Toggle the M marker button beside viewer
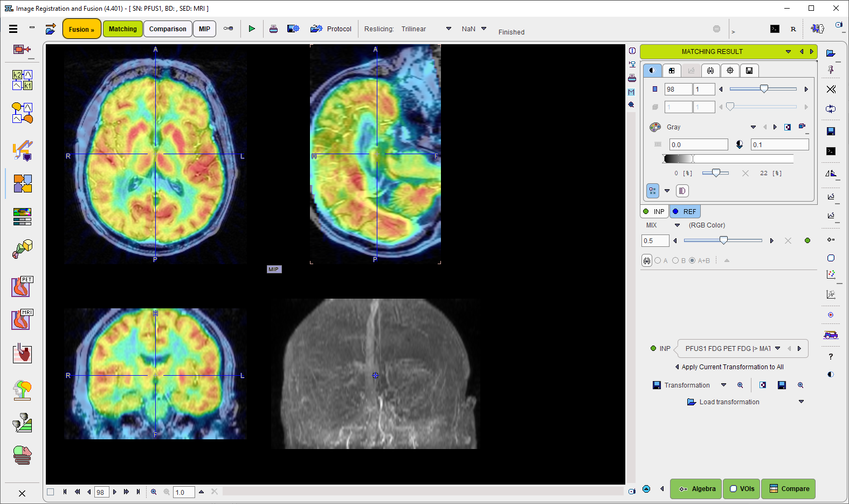Image resolution: width=849 pixels, height=504 pixels. point(631,92)
